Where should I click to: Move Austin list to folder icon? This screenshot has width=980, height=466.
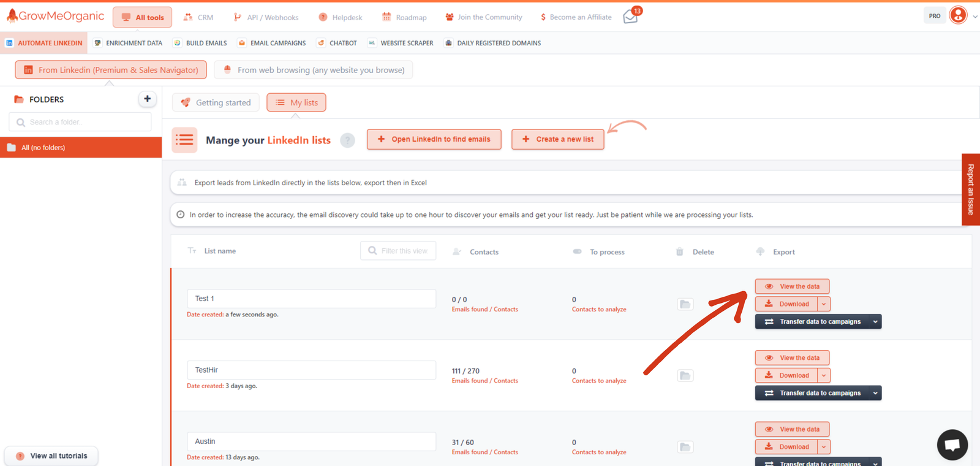pyautogui.click(x=685, y=447)
